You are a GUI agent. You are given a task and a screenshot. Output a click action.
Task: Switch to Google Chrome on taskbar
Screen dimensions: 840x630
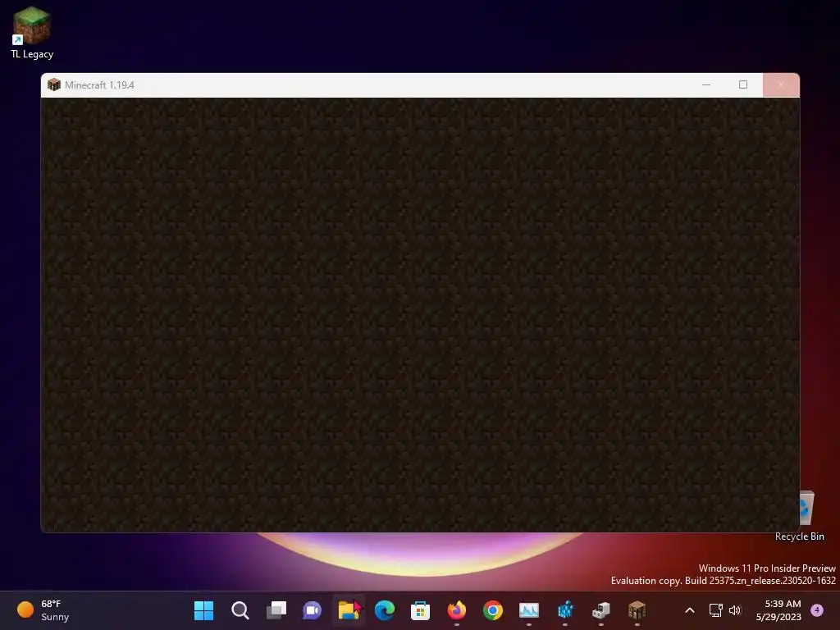(493, 610)
